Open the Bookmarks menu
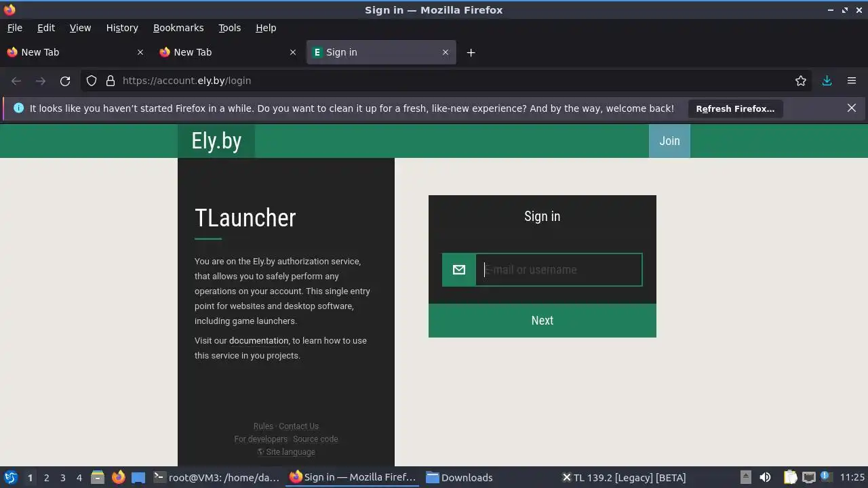This screenshot has width=868, height=488. (178, 28)
